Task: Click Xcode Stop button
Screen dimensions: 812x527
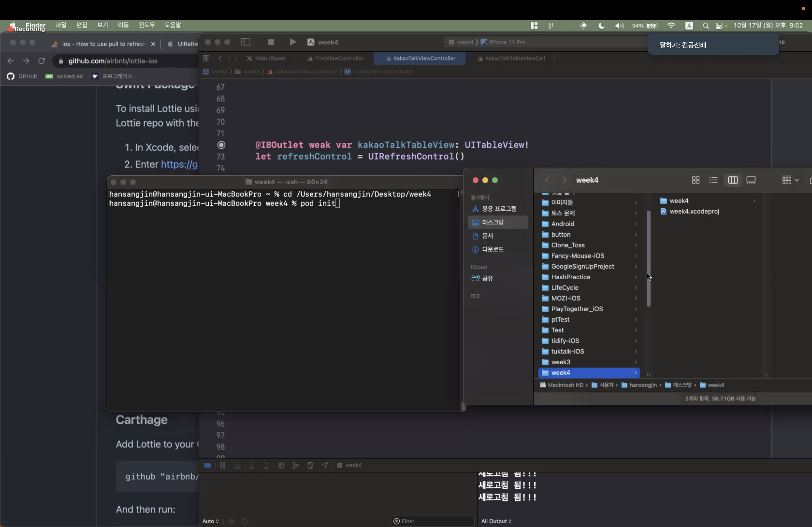Action: pos(271,42)
